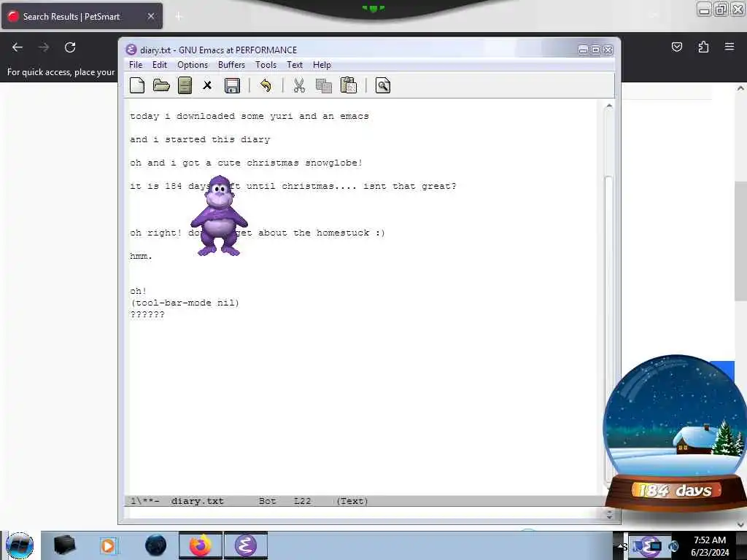This screenshot has height=560, width=747.
Task: Click the taskbar clock showing 7:52 AM
Action: (x=710, y=546)
